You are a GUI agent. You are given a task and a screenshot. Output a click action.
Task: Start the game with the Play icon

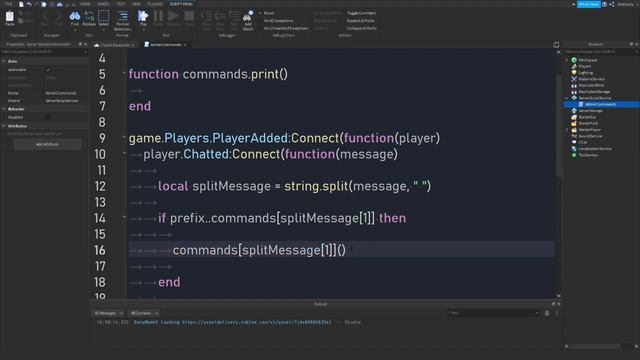(143, 16)
